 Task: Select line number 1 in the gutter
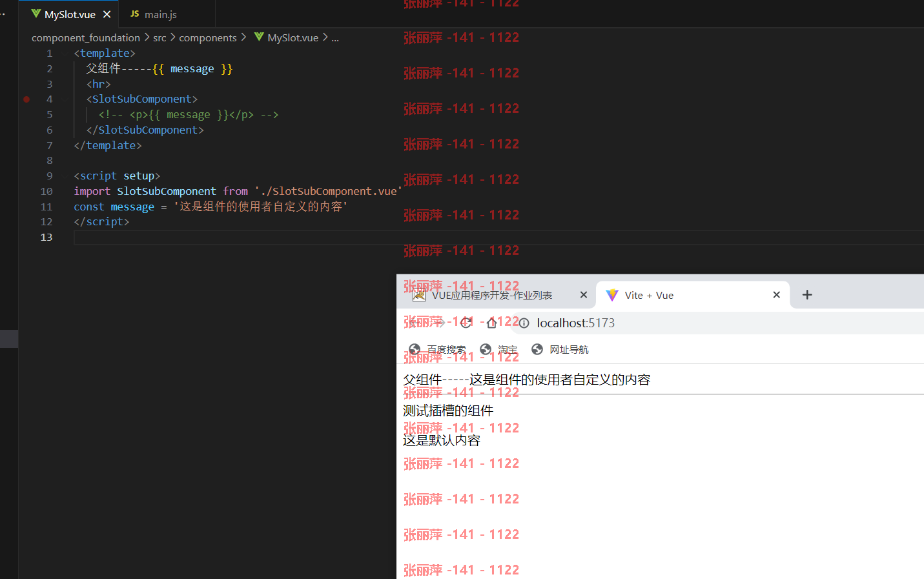49,53
